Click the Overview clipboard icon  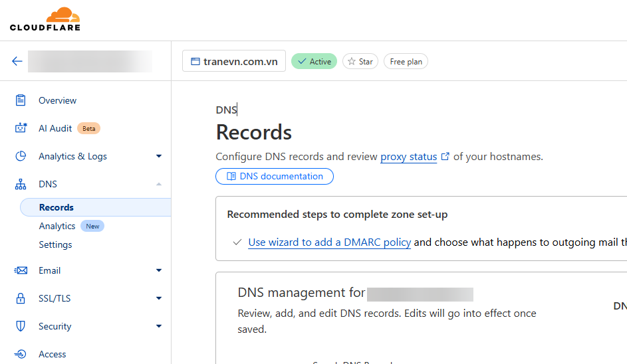[x=21, y=100]
